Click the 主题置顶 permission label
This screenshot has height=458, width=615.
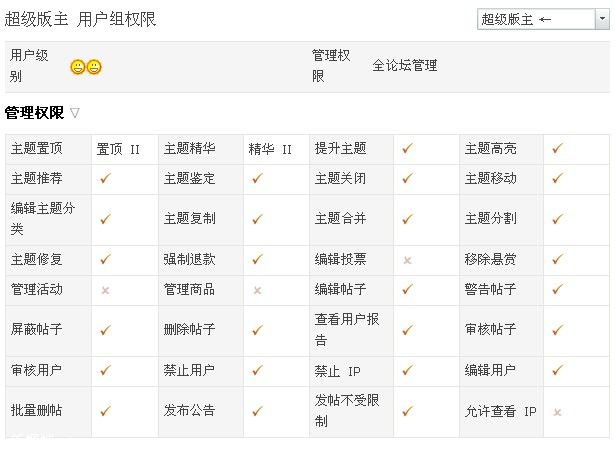point(37,149)
